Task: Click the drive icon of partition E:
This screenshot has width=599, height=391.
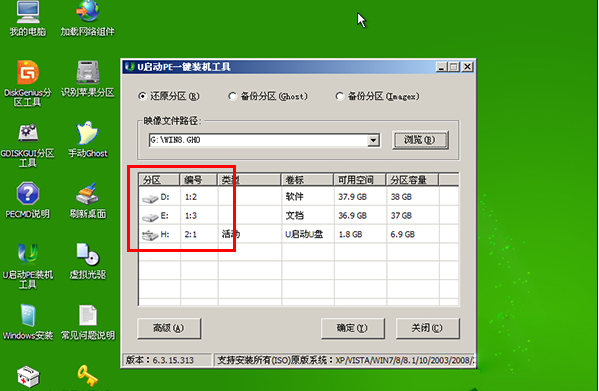Action: pos(150,217)
